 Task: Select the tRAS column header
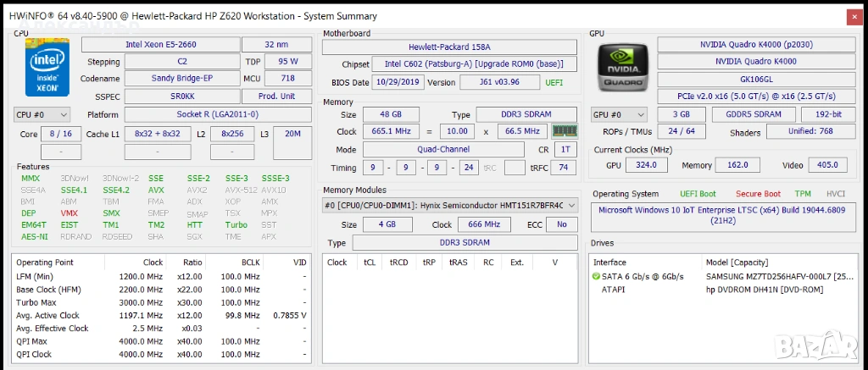[459, 262]
